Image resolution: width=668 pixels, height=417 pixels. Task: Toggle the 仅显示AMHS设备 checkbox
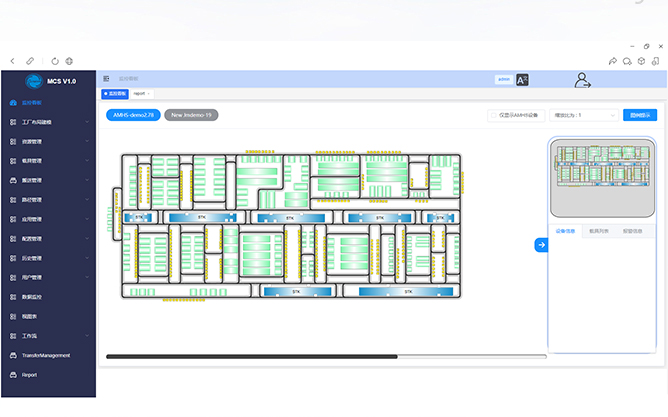tap(493, 115)
